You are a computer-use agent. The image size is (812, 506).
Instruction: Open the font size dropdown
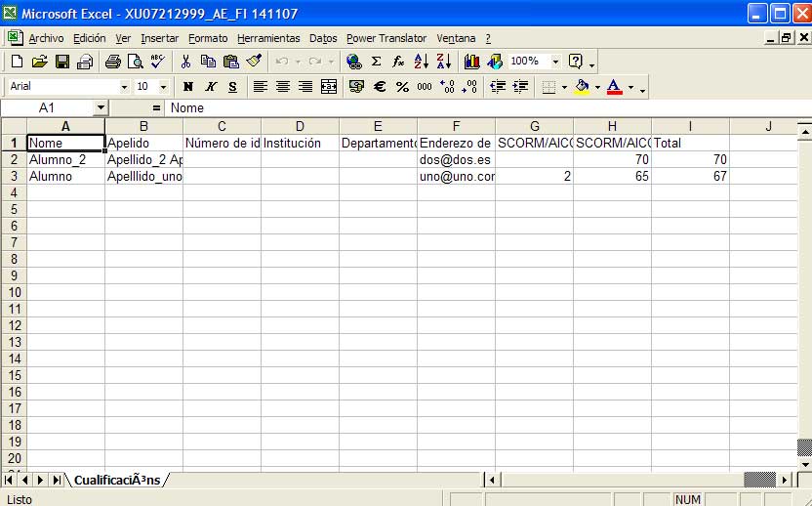pyautogui.click(x=163, y=87)
